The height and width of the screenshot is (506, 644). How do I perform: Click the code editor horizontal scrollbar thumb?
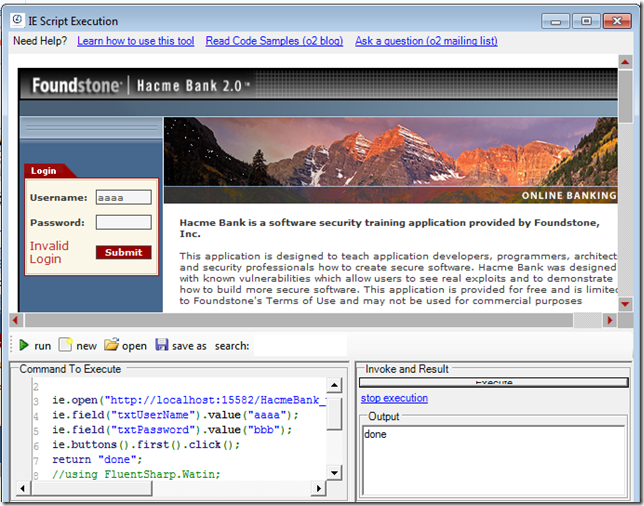coord(92,488)
